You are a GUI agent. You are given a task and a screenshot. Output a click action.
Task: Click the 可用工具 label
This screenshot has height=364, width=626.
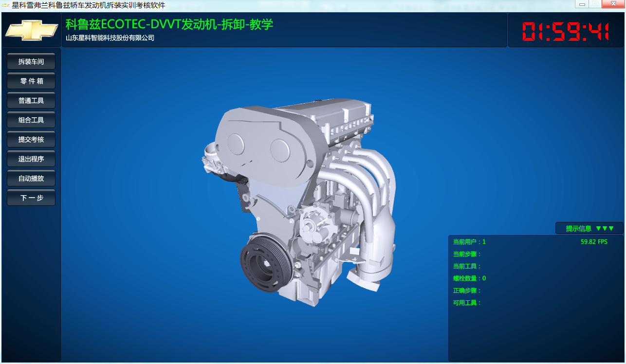tap(467, 303)
